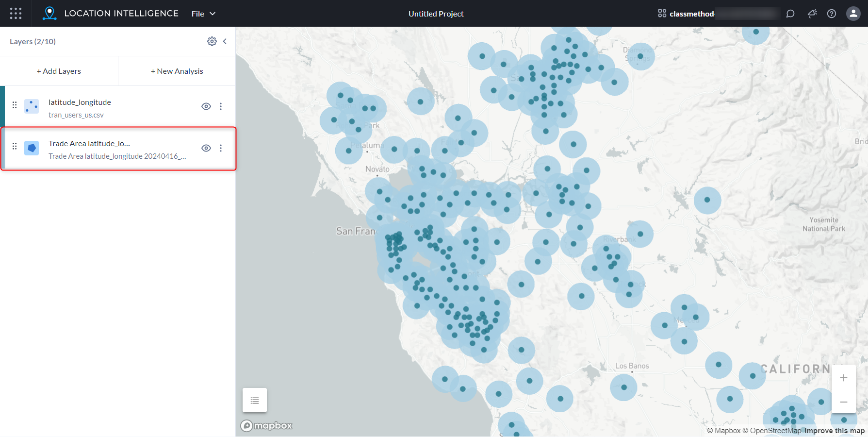Open the chat bubble icon in the header
The height and width of the screenshot is (437, 868).
coord(790,14)
